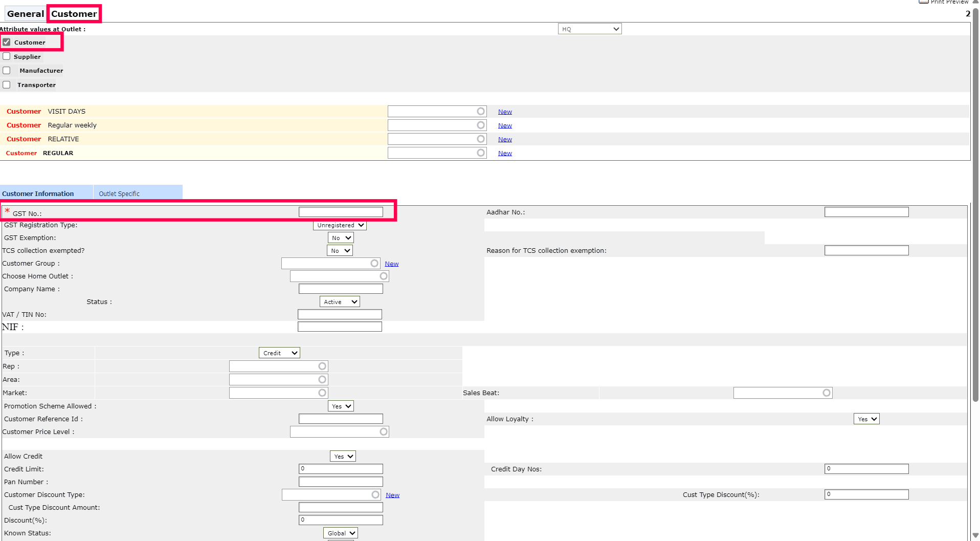Viewport: 980px width, 541px height.
Task: Open the Customer tab
Action: click(x=74, y=14)
